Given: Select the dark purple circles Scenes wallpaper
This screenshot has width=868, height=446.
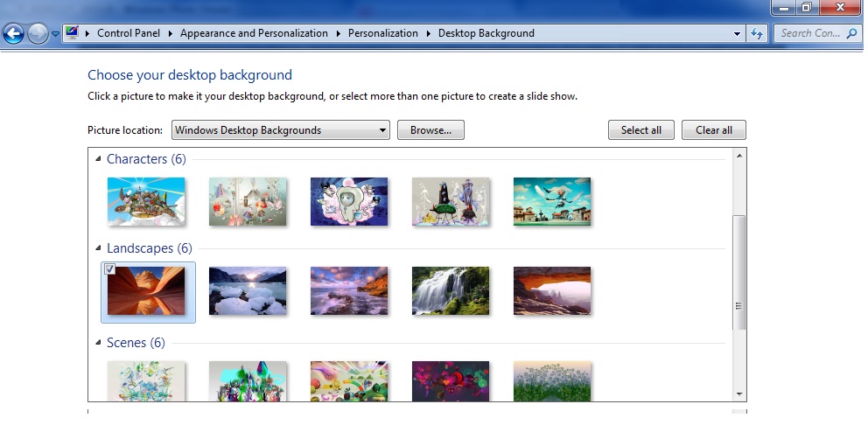Looking at the screenshot, I should (x=451, y=381).
